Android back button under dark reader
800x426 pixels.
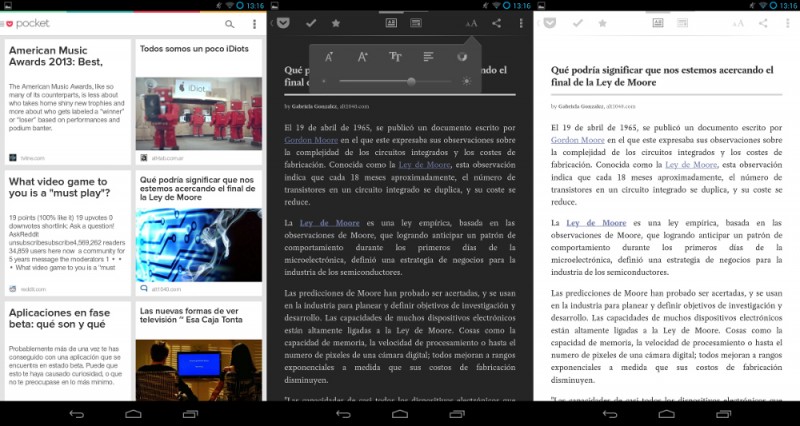coord(343,414)
